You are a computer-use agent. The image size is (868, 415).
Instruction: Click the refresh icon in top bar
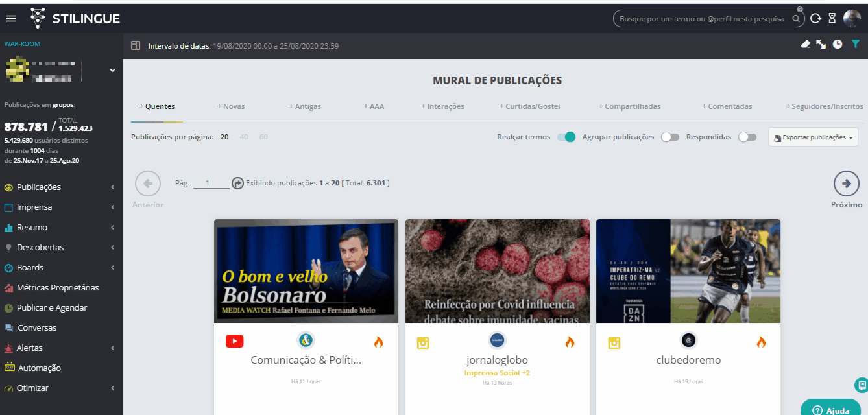coord(815,19)
